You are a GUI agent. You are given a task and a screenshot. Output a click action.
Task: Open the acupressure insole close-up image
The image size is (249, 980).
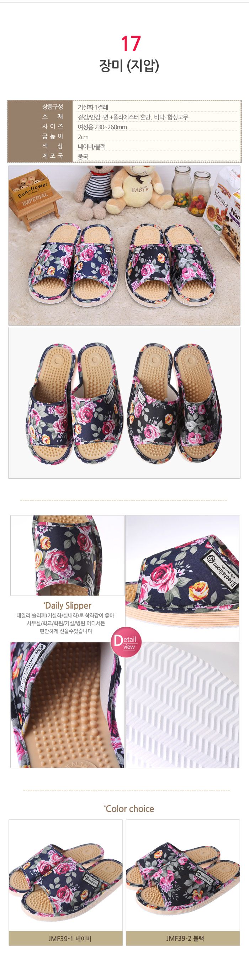pos(67,705)
